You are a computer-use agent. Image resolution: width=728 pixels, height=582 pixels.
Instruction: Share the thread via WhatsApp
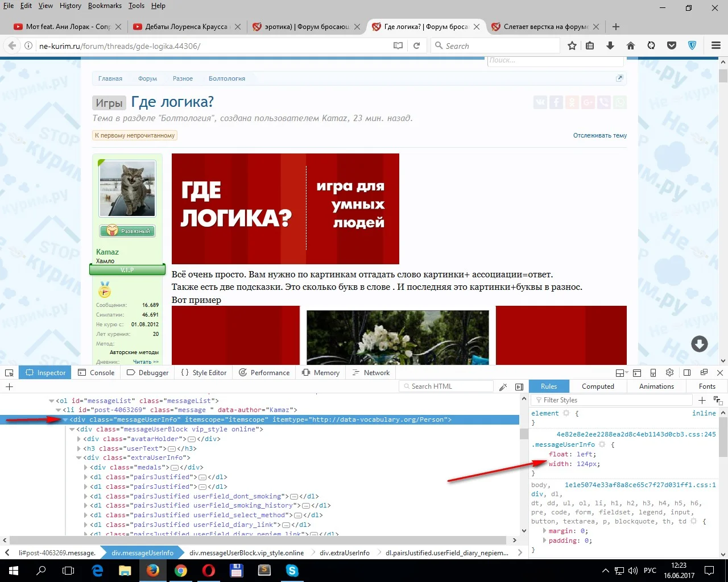[x=620, y=102]
